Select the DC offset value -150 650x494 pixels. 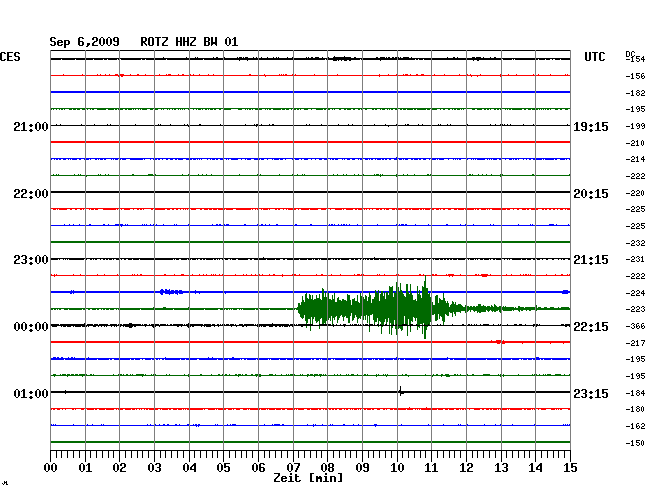[x=635, y=443]
